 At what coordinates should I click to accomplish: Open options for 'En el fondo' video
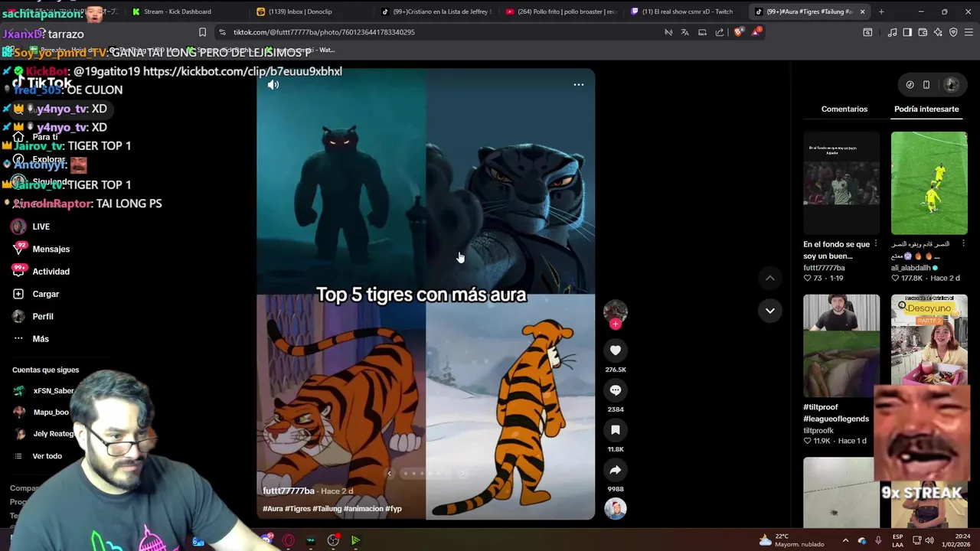tap(876, 244)
